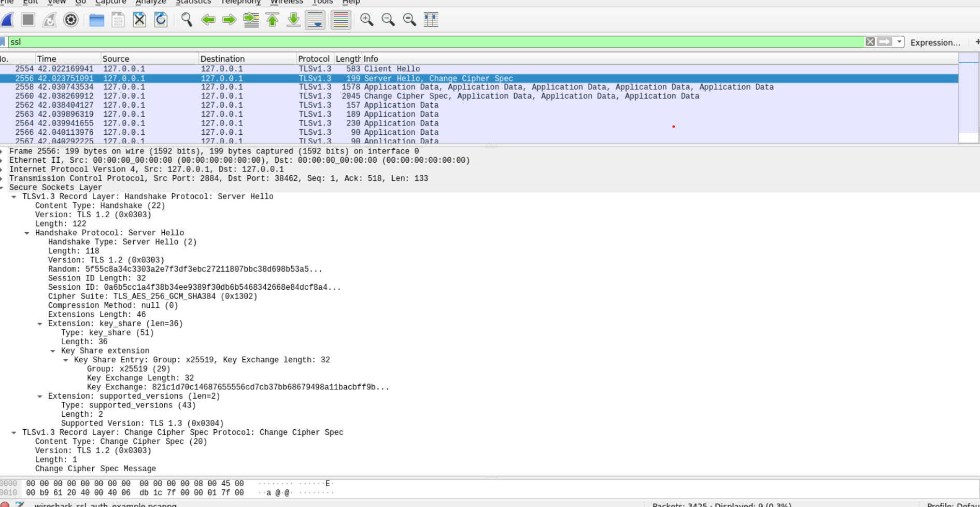The height and width of the screenshot is (507, 980).
Task: Open the Telephony menu
Action: 240,2
